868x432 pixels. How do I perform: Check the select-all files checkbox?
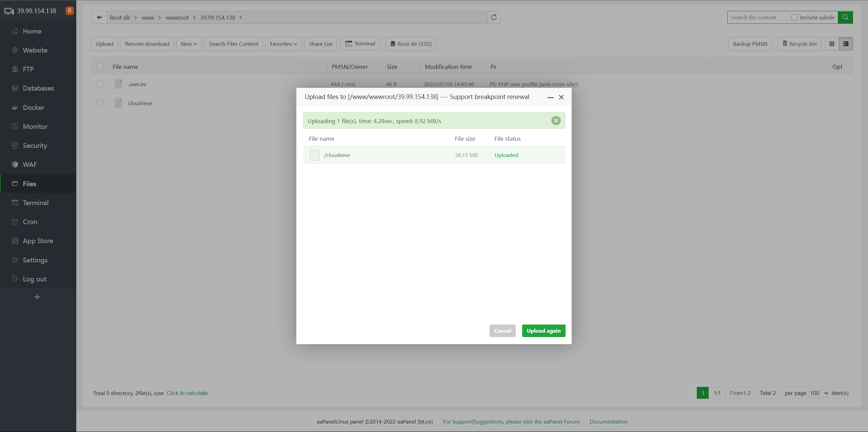tap(100, 66)
